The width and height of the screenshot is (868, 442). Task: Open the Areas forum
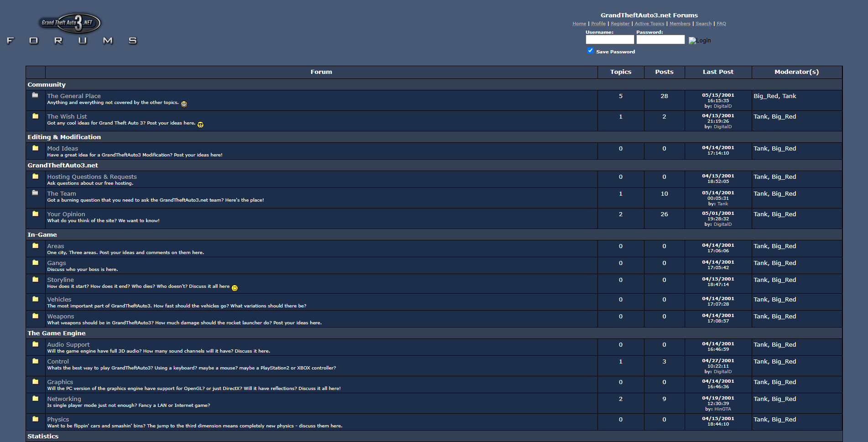point(56,246)
